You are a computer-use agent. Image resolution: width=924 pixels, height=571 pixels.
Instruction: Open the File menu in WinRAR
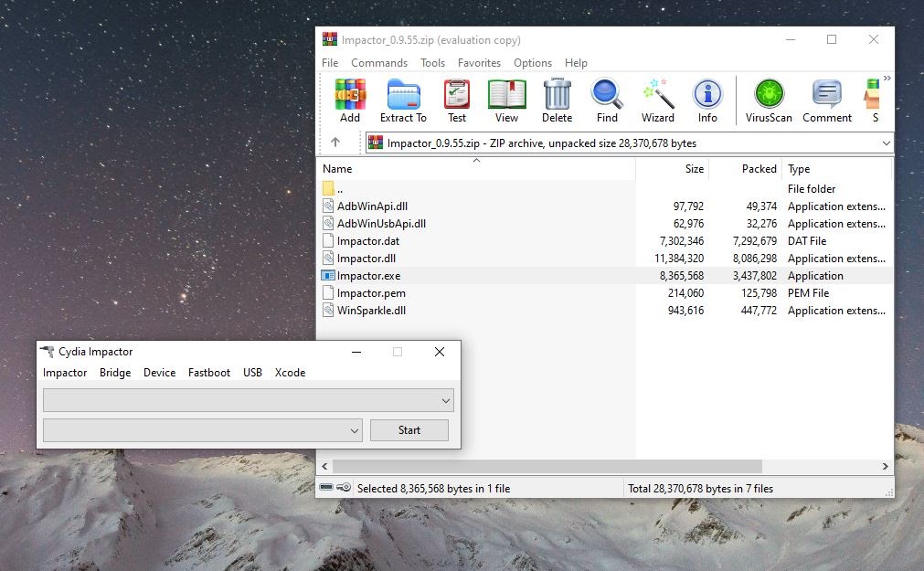[x=330, y=62]
